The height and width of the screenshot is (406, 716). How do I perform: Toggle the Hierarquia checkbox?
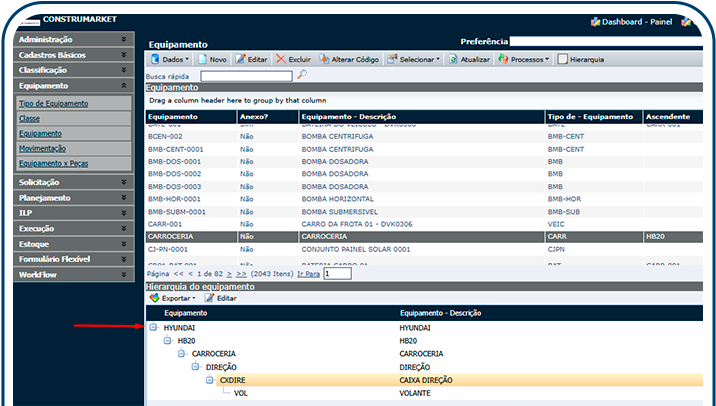563,59
